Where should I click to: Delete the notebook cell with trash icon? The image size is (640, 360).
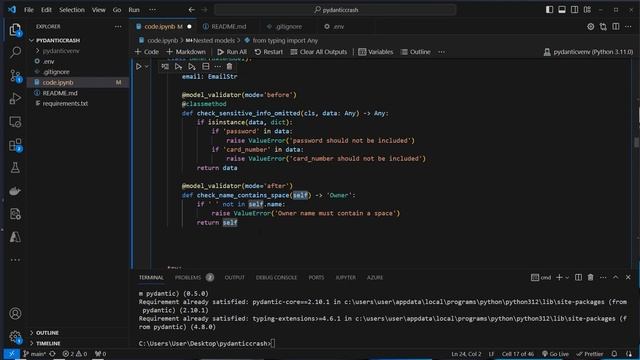229,67
